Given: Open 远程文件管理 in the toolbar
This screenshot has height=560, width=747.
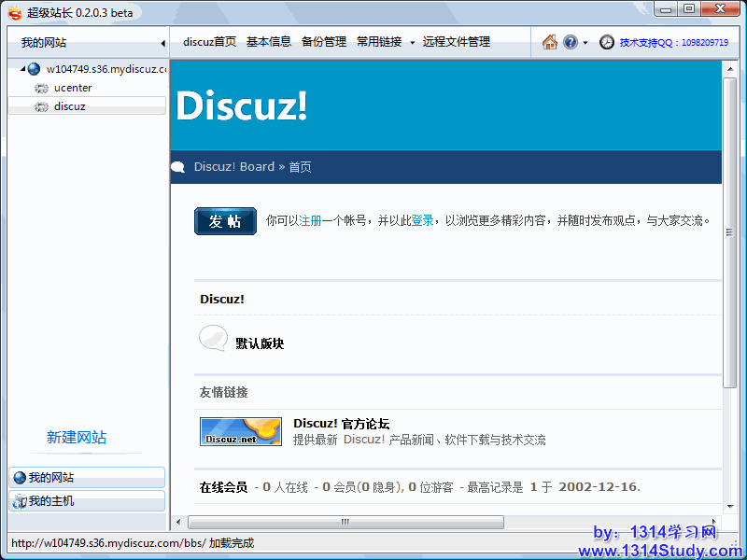Looking at the screenshot, I should [457, 42].
